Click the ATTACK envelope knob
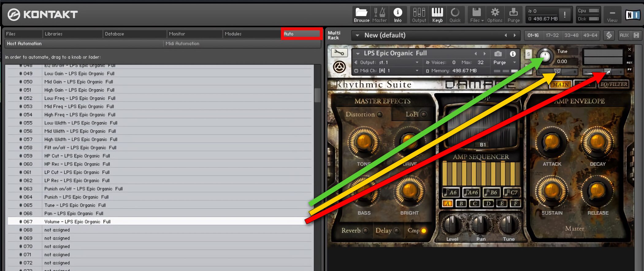Image resolution: width=644 pixels, height=271 pixels. 551,142
